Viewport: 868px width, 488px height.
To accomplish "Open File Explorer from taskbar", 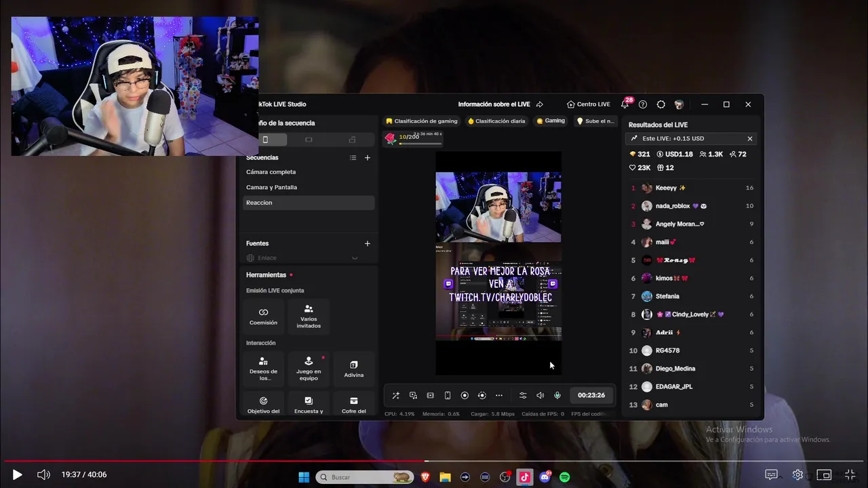I will tap(445, 477).
